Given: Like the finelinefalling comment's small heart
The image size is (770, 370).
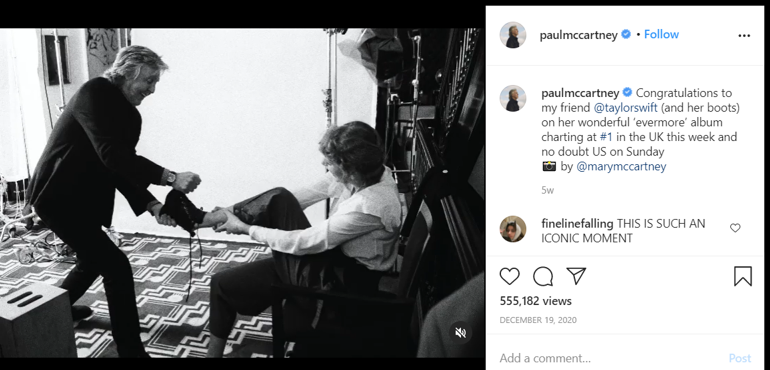Looking at the screenshot, I should (x=735, y=228).
